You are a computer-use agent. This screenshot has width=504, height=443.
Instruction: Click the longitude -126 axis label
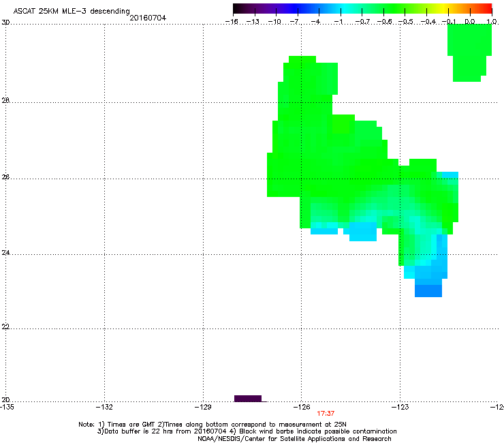coord(302,407)
